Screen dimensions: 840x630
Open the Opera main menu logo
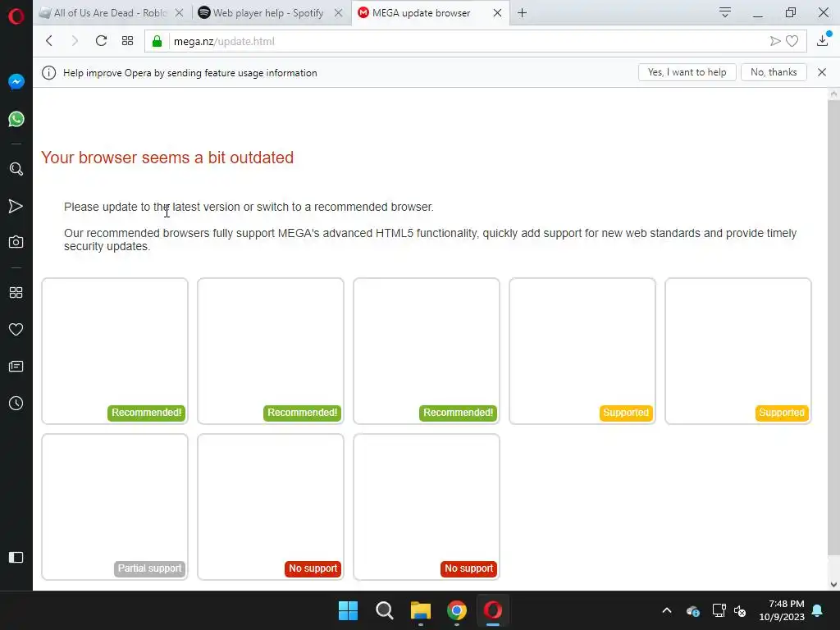tap(16, 16)
